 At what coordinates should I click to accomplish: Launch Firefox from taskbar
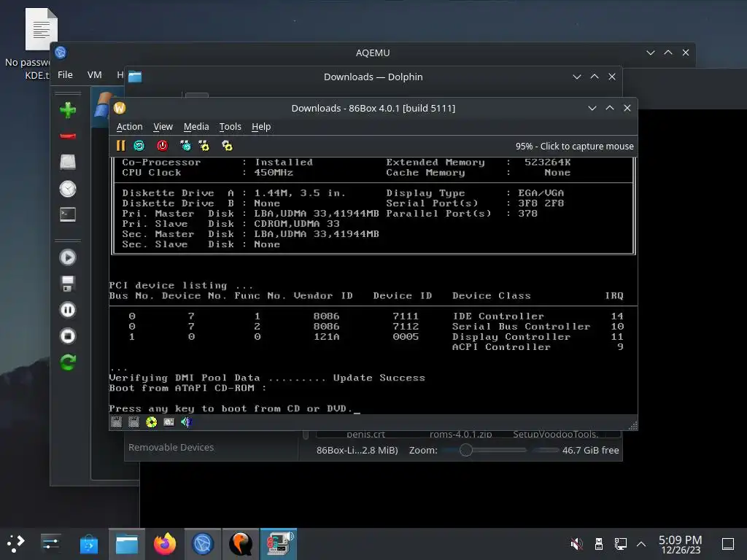165,543
